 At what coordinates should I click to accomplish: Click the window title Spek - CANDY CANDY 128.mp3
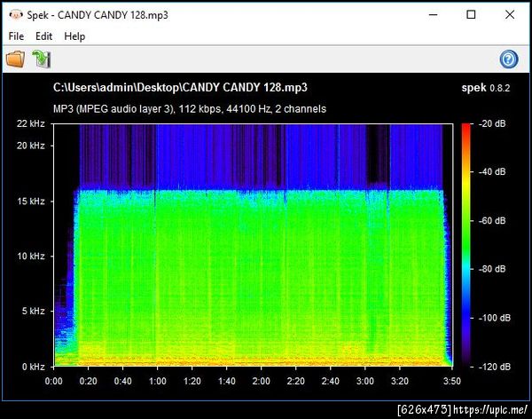point(98,15)
